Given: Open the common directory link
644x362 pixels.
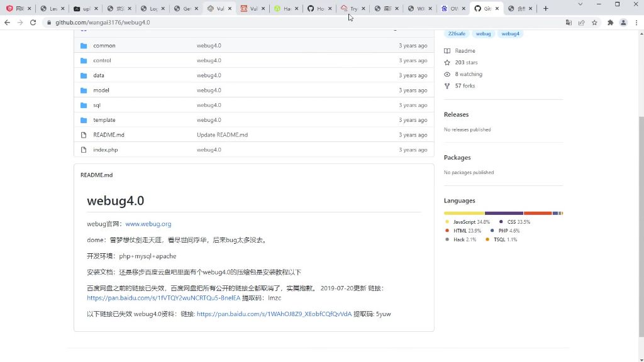Looking at the screenshot, I should 104,45.
